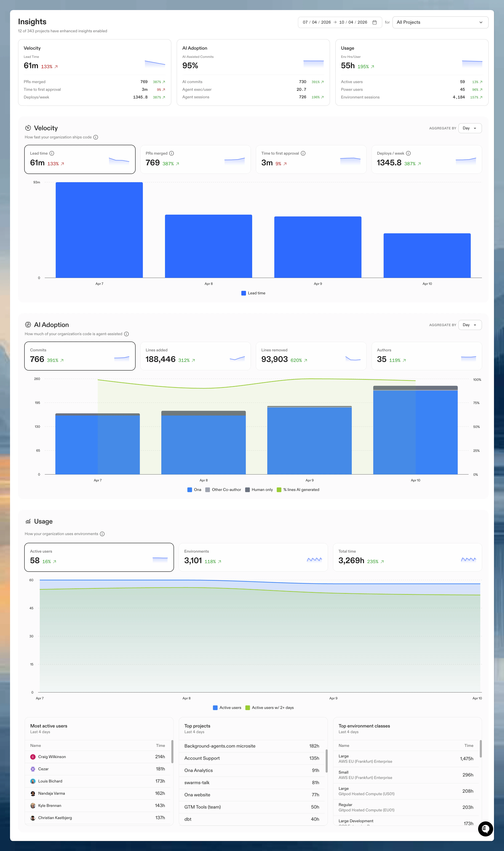
Task: Click the AI Adoption globe icon
Action: (28, 325)
